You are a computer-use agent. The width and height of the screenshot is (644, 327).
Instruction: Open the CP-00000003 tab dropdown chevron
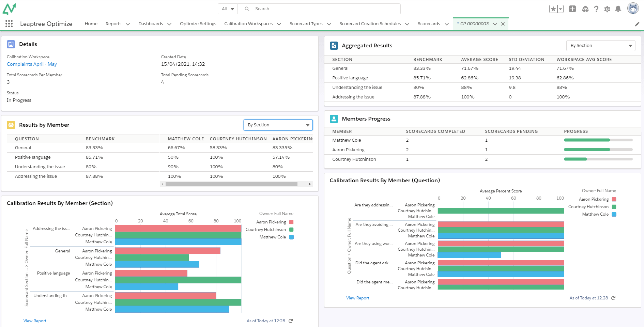click(495, 24)
